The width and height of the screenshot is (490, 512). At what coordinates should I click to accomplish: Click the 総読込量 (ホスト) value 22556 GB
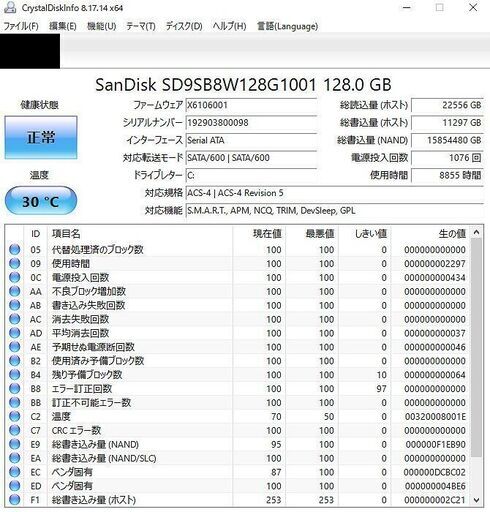point(447,105)
